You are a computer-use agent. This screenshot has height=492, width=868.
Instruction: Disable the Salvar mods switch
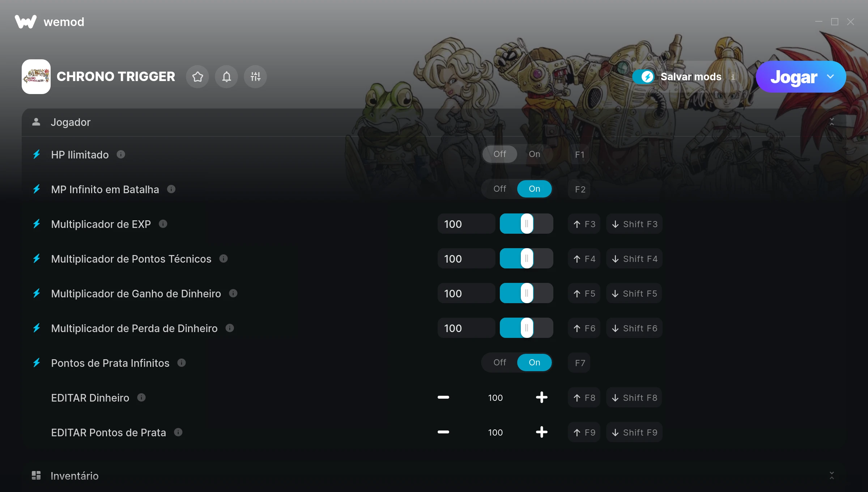[x=643, y=77]
